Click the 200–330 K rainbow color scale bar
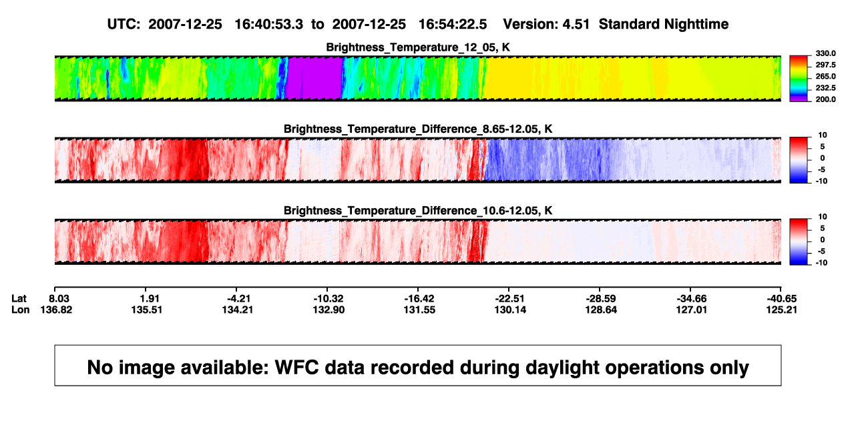 click(x=799, y=78)
